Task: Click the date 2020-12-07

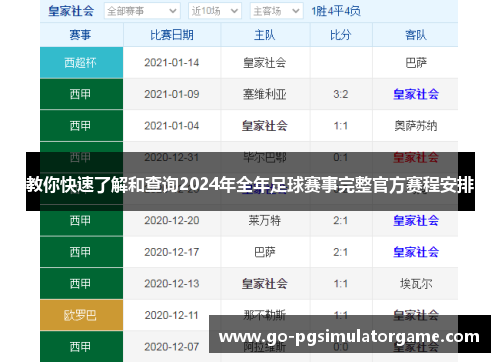Action: 172,347
